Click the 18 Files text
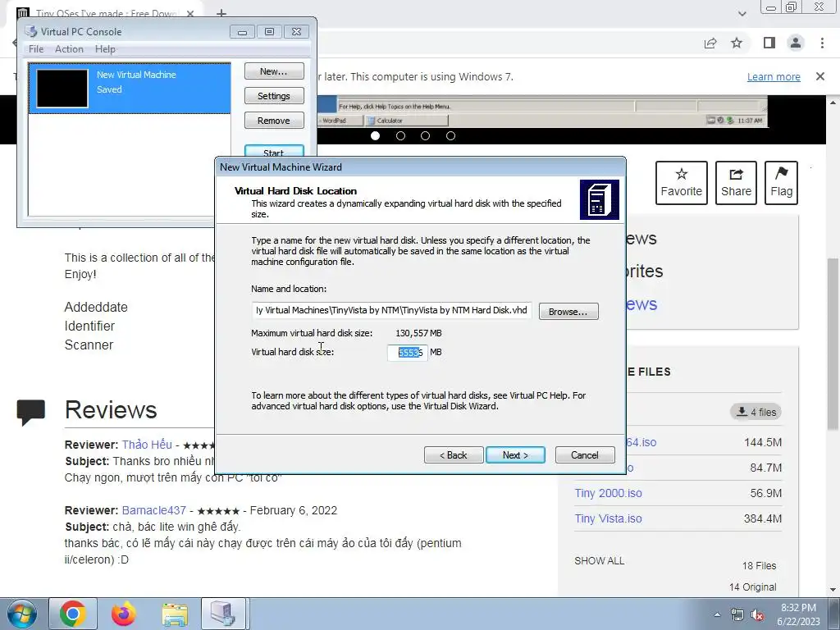The image size is (840, 630). point(759,566)
